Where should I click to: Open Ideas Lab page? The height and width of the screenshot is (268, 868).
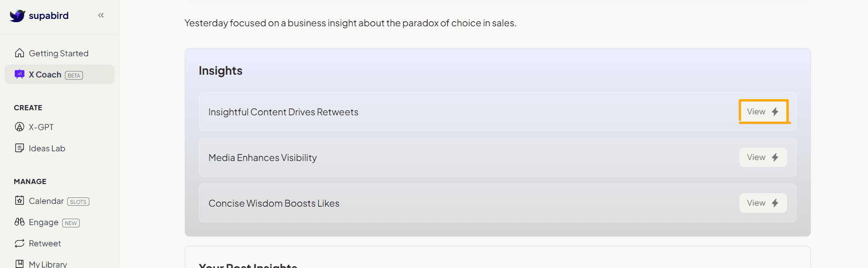tap(47, 149)
